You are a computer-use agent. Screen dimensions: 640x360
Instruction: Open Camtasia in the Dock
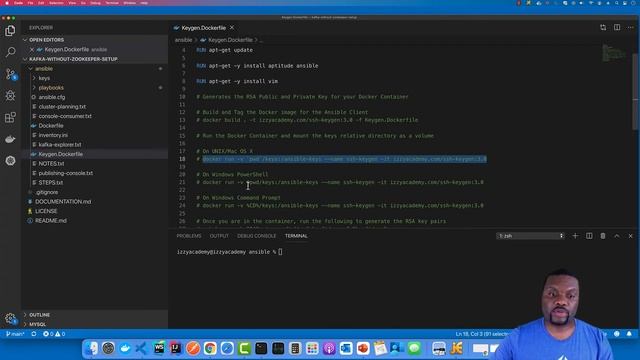[x=244, y=348]
